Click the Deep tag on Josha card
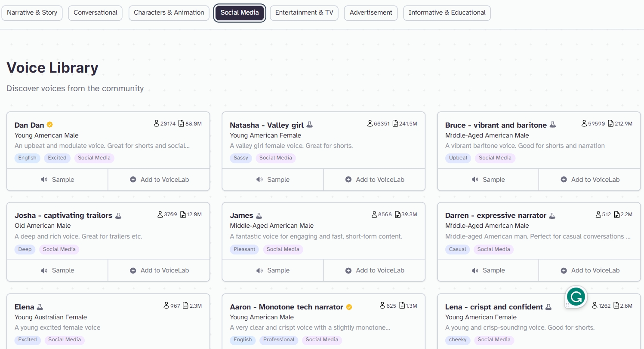 click(x=25, y=249)
